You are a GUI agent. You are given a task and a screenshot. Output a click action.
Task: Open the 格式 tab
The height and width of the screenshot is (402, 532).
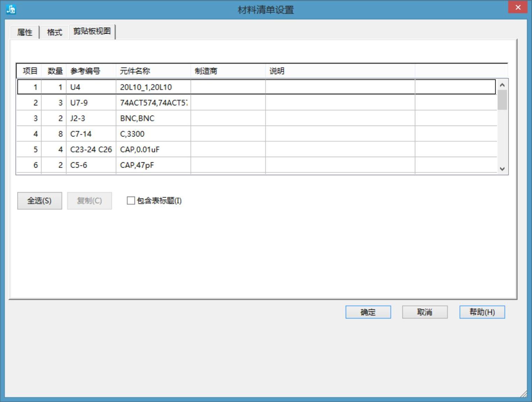(55, 32)
